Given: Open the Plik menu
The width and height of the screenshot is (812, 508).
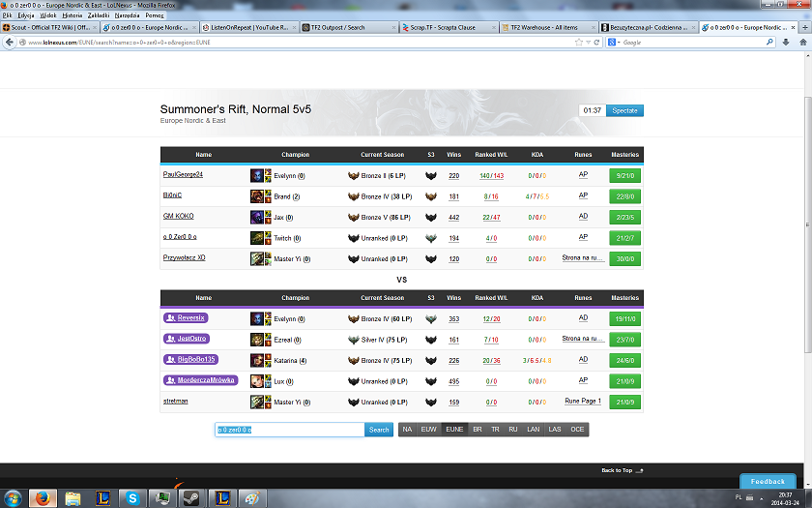Looking at the screenshot, I should tap(7, 15).
